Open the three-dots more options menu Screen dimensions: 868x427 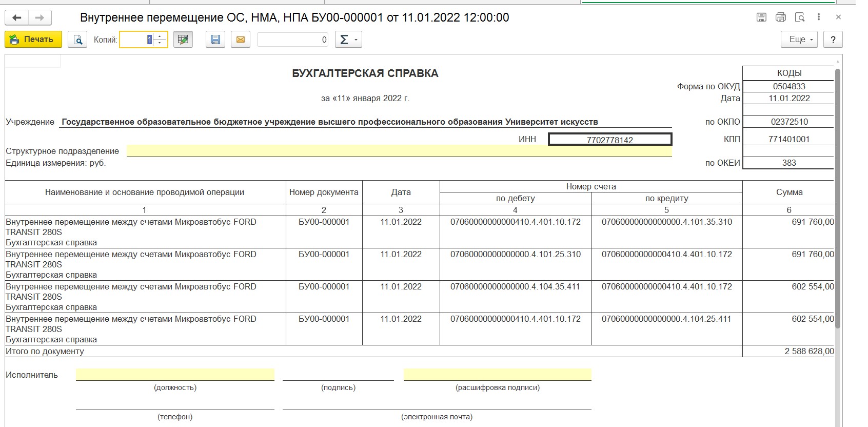click(x=819, y=17)
